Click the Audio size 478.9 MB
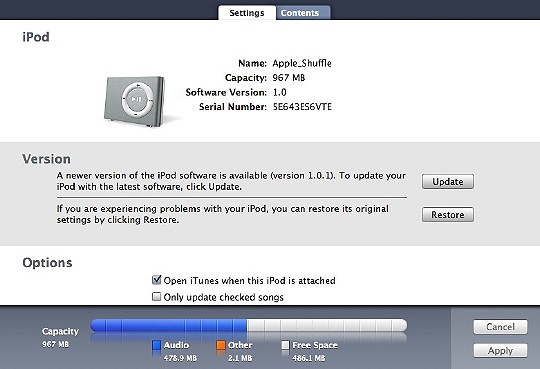540x369 pixels. [x=180, y=358]
